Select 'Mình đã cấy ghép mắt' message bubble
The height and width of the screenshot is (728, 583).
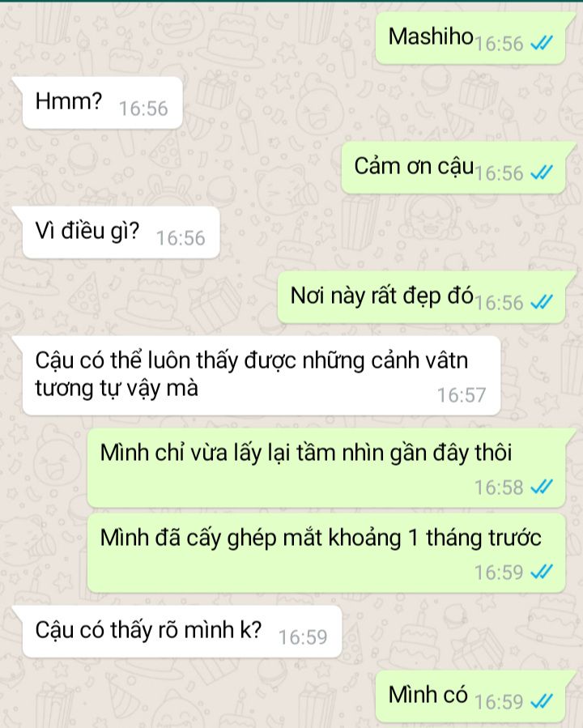click(x=326, y=553)
